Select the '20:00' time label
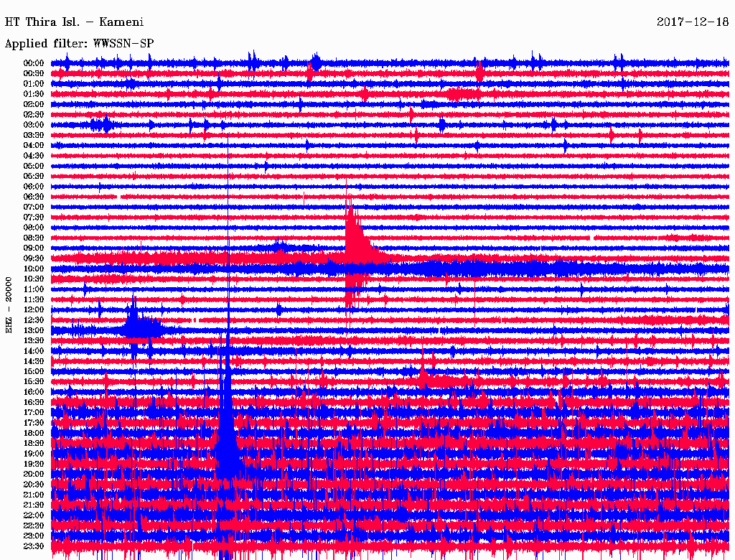 [x=34, y=475]
